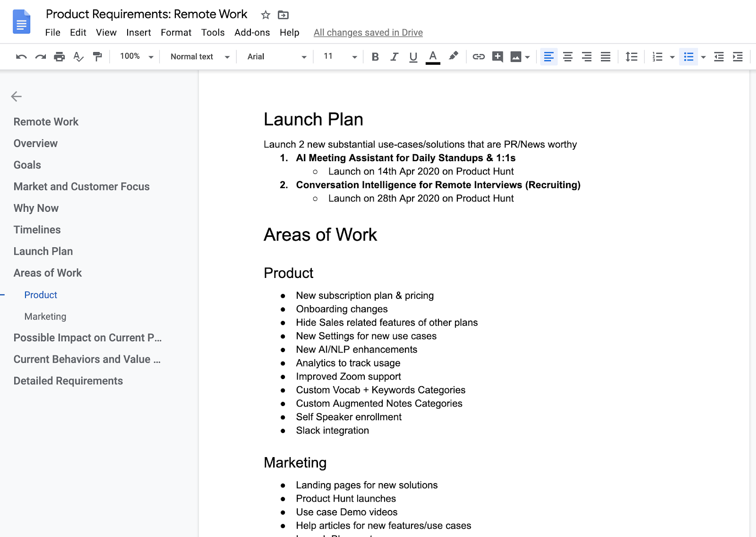756x537 pixels.
Task: Open the View menu
Action: coord(106,33)
